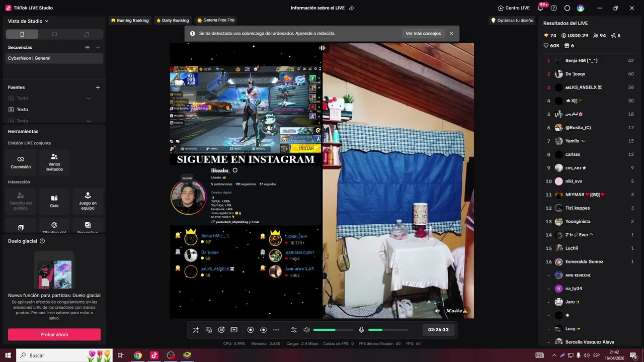Viewport: 644px width, 362px height.
Task: Click the likes count 60K
Action: 551,46
